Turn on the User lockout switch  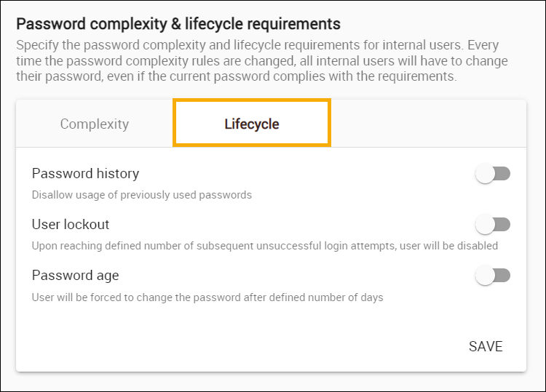(x=494, y=225)
